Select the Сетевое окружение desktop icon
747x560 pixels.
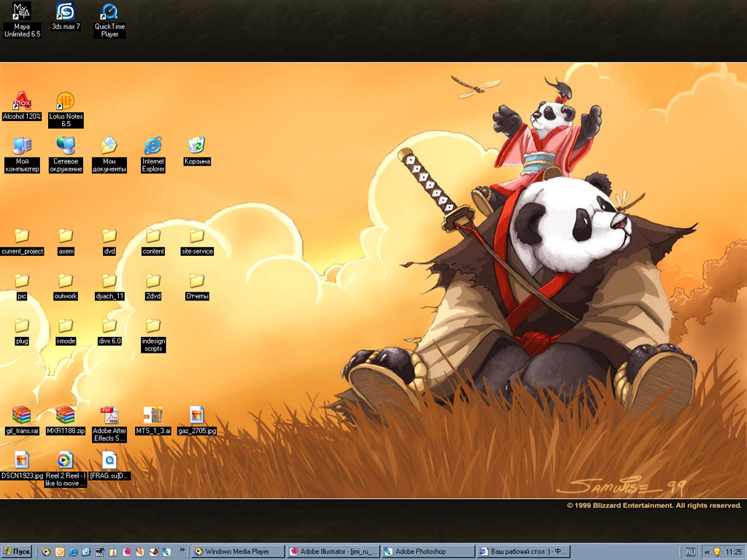click(x=66, y=155)
